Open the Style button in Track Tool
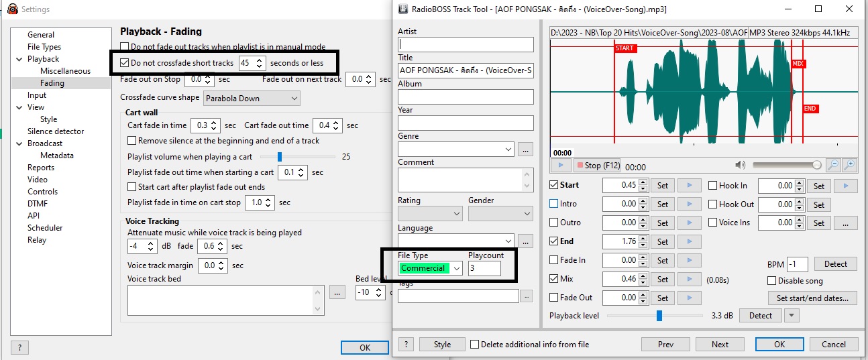Image resolution: width=868 pixels, height=360 pixels. 442,345
